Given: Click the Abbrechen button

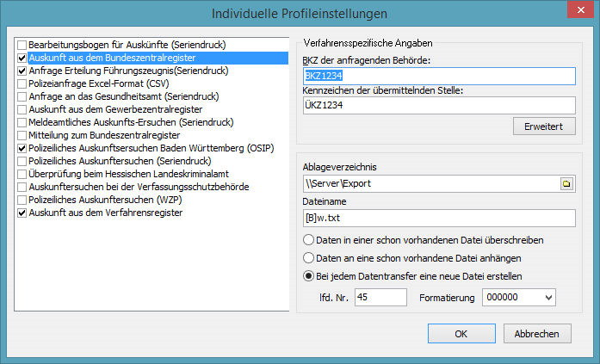Looking at the screenshot, I should click(536, 334).
